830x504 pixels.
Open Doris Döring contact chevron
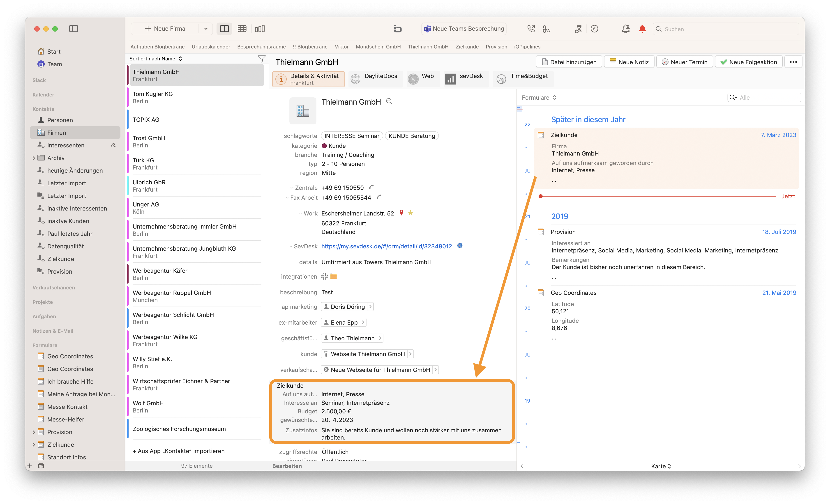pyautogui.click(x=370, y=306)
